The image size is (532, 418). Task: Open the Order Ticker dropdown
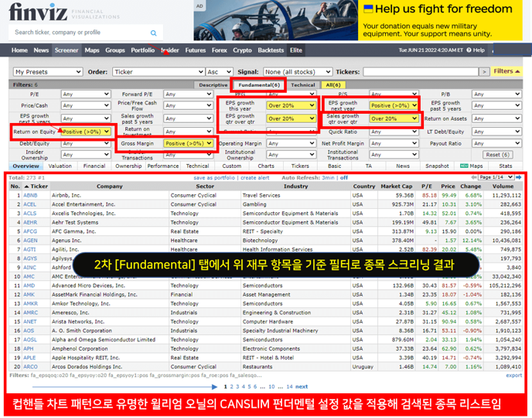(x=158, y=72)
